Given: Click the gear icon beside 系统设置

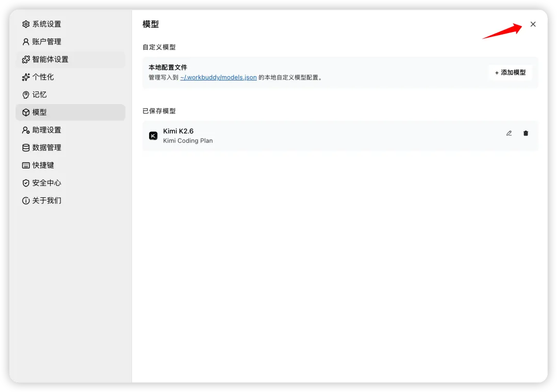Looking at the screenshot, I should click(x=26, y=24).
